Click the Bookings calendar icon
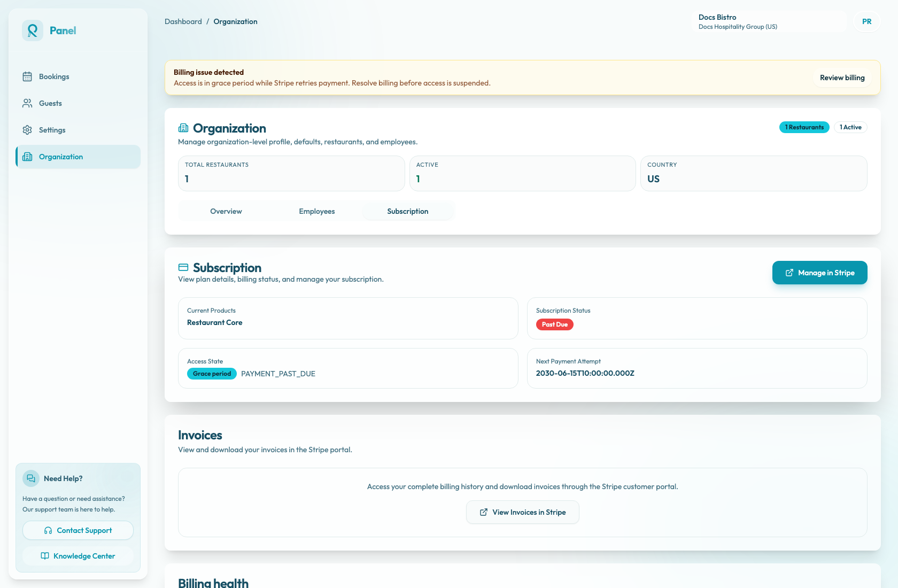 point(27,76)
